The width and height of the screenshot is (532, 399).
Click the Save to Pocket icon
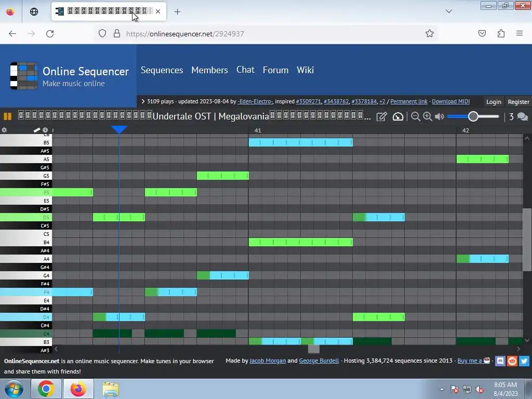[482, 33]
